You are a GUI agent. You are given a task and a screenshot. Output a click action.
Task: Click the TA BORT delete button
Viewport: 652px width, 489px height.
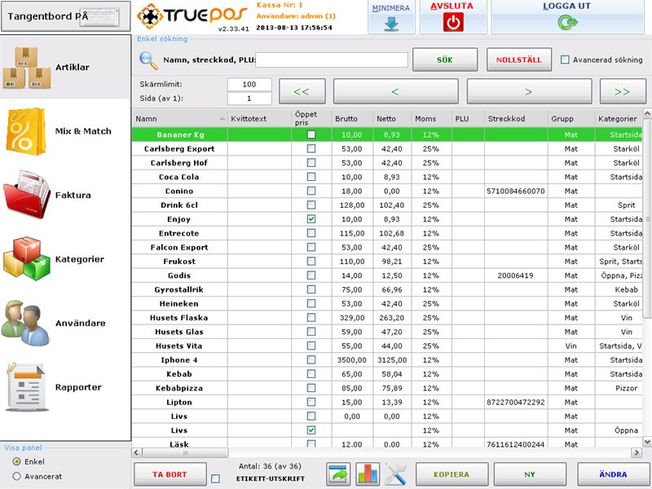[170, 474]
